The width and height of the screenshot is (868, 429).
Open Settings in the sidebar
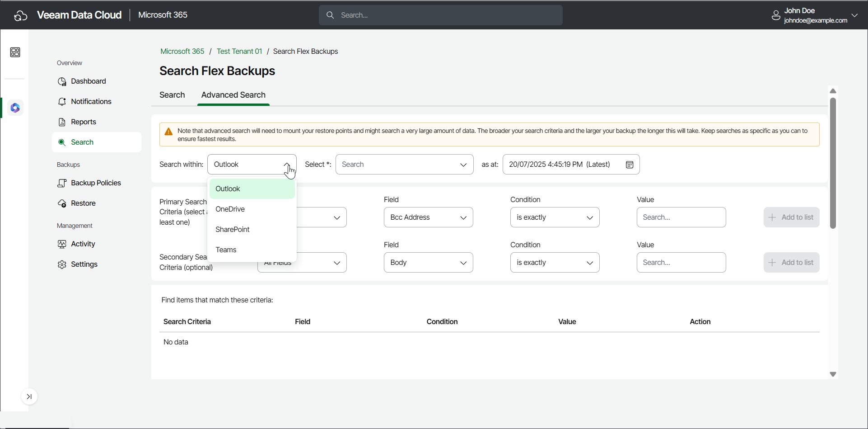pos(97,264)
